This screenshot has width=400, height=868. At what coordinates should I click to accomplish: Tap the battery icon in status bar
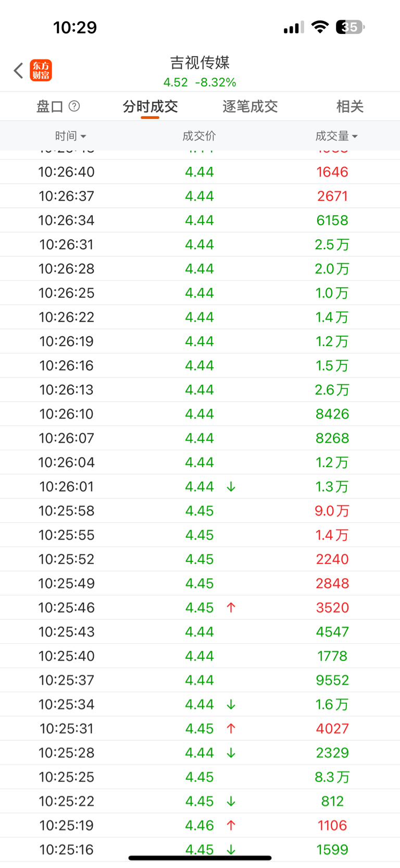tap(350, 27)
